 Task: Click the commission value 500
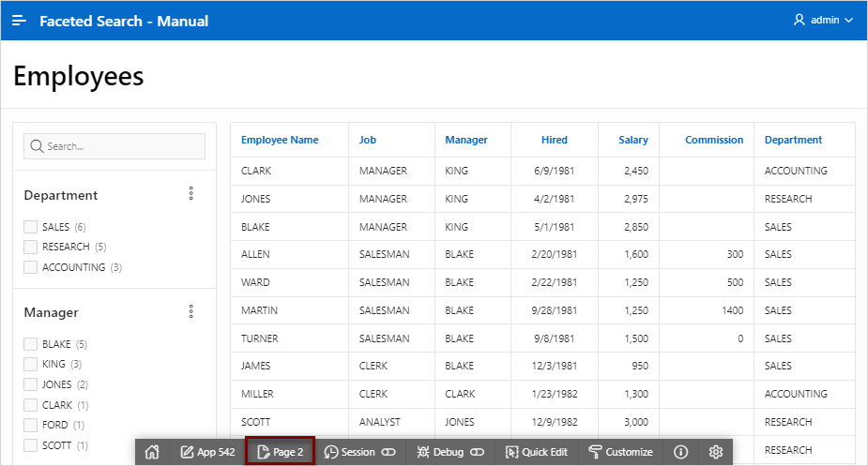click(735, 282)
